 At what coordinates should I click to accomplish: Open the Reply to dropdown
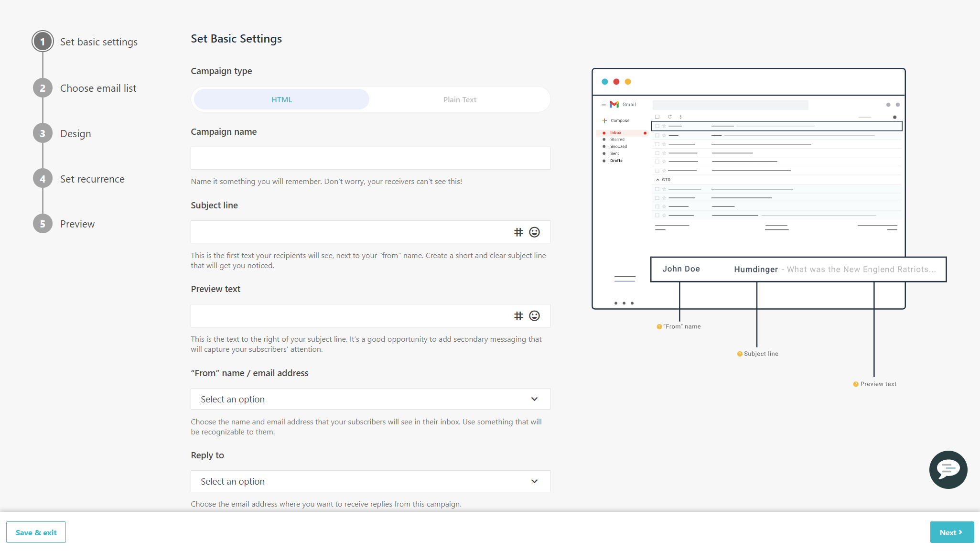pos(370,481)
